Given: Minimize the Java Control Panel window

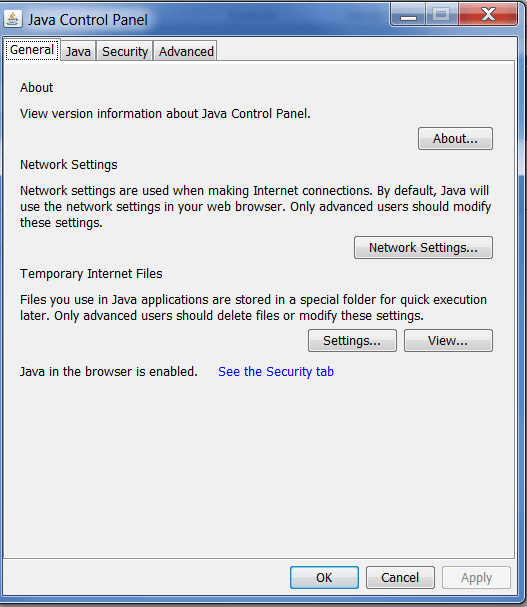Looking at the screenshot, I should [x=409, y=15].
